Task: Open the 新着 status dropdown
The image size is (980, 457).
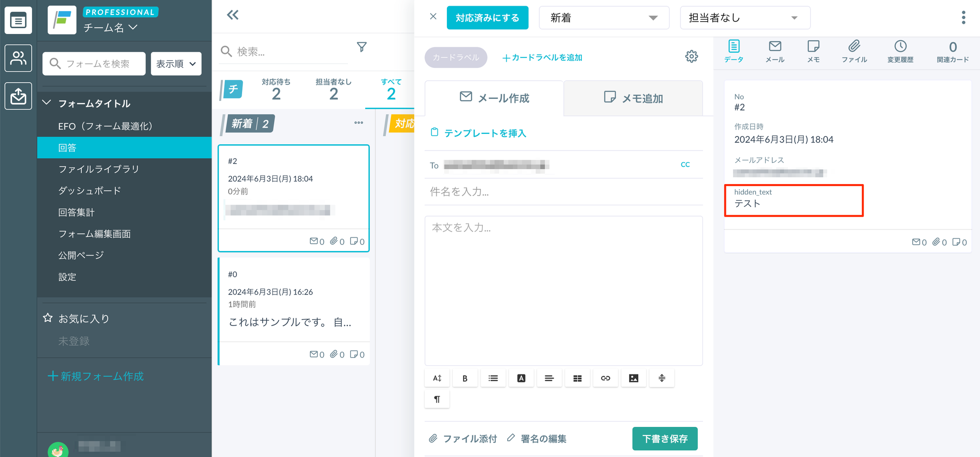Action: click(604, 18)
